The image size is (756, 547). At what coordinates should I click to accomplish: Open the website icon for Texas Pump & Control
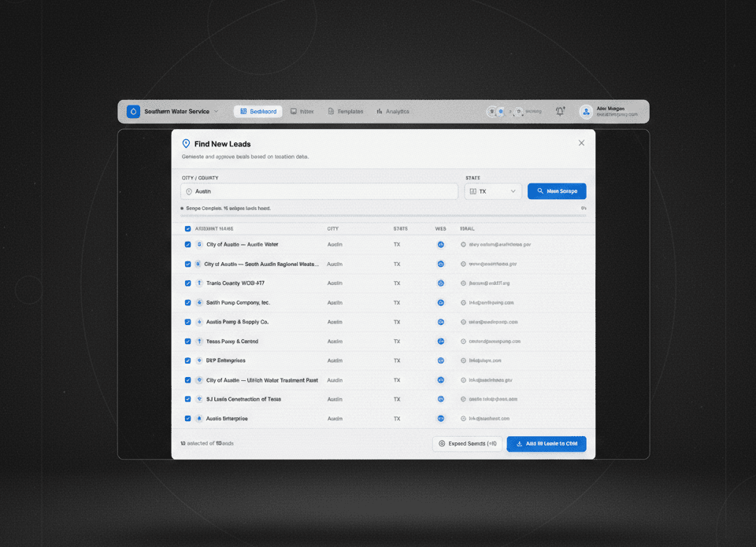click(440, 341)
